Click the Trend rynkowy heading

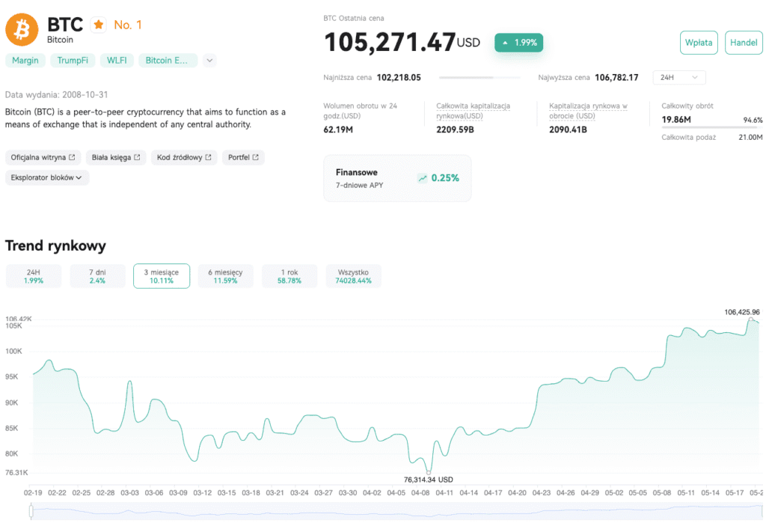55,245
